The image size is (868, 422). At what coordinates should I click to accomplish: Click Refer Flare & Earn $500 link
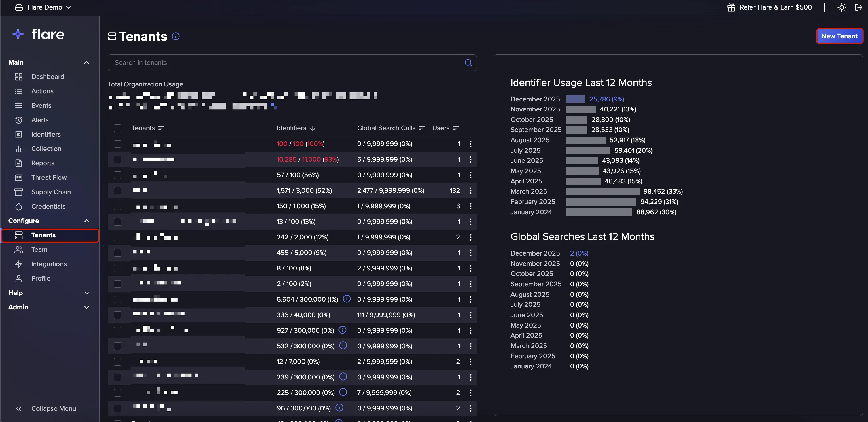[775, 7]
